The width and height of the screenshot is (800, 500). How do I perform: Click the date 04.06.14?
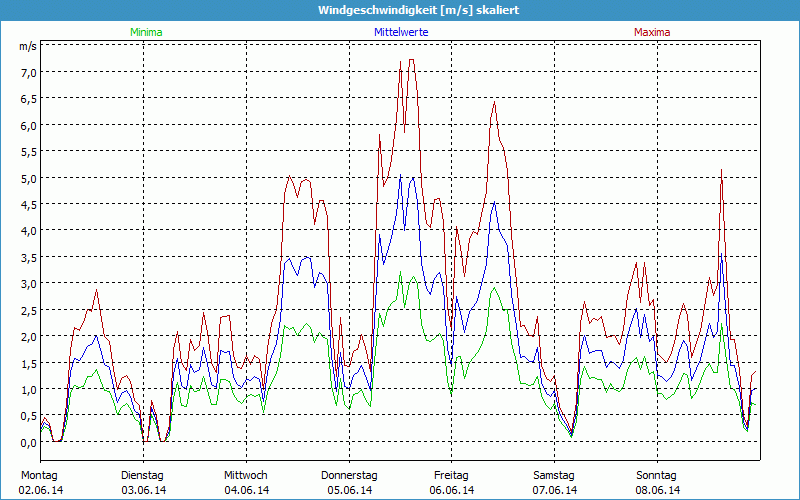(x=247, y=490)
